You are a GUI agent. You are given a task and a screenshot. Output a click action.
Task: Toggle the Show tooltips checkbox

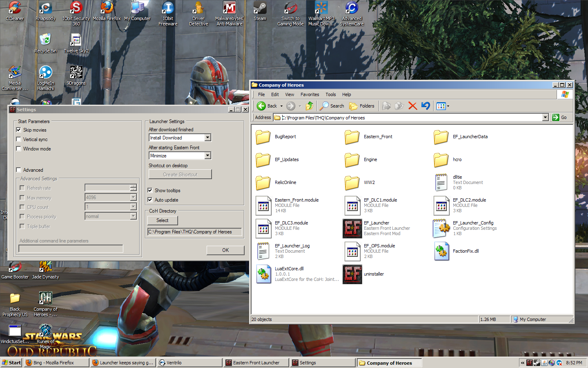[150, 190]
